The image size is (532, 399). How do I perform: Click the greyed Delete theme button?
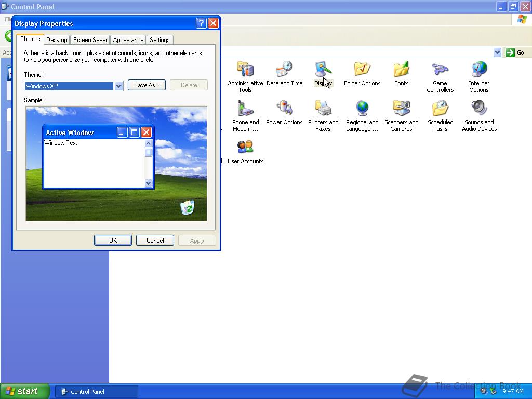[x=189, y=85]
